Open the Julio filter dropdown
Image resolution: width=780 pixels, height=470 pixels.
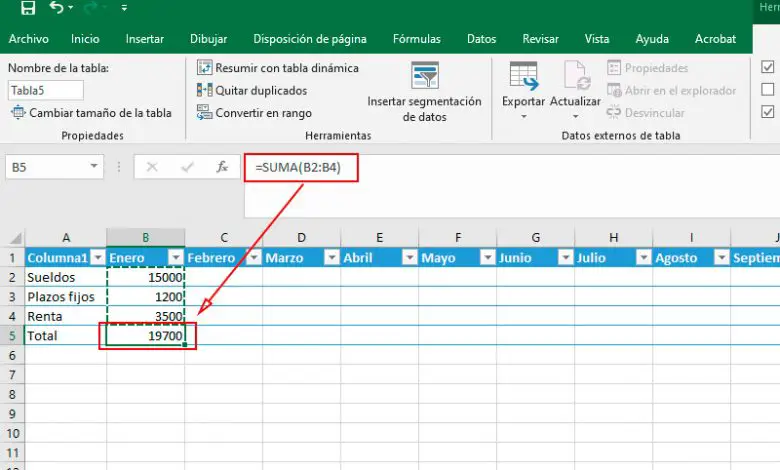click(x=644, y=257)
